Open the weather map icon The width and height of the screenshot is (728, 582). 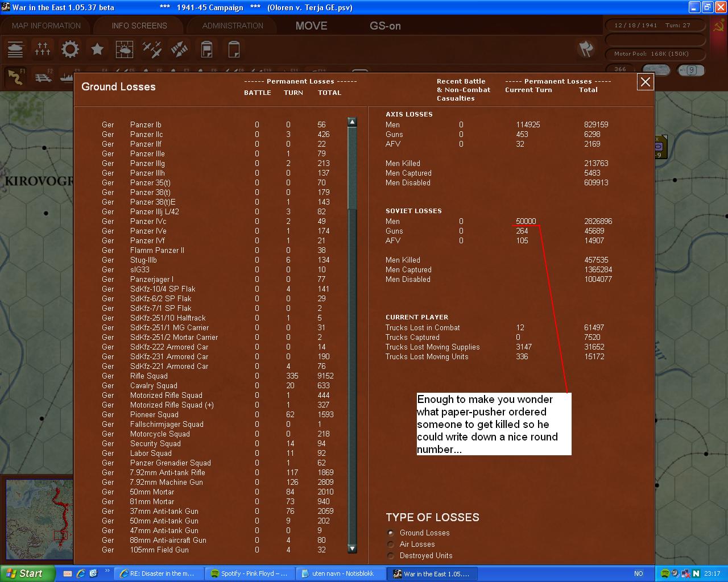125,49
